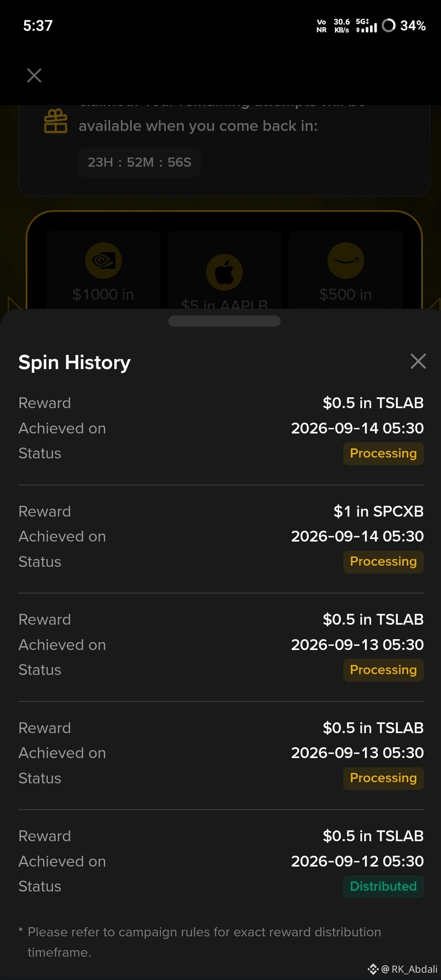Image resolution: width=441 pixels, height=980 pixels.
Task: Select the Apple $5 in AAPLB tile
Action: (x=224, y=270)
